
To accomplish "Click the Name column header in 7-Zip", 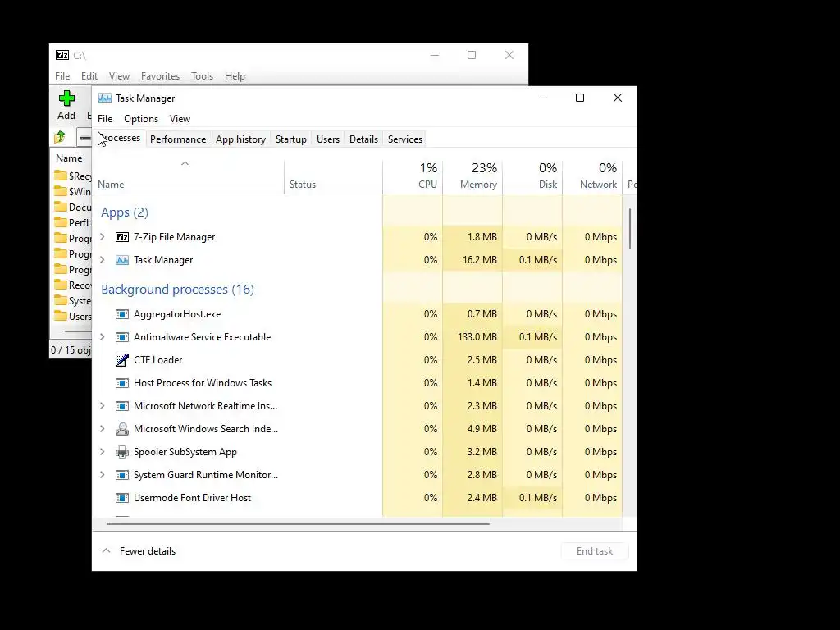I will pyautogui.click(x=71, y=158).
